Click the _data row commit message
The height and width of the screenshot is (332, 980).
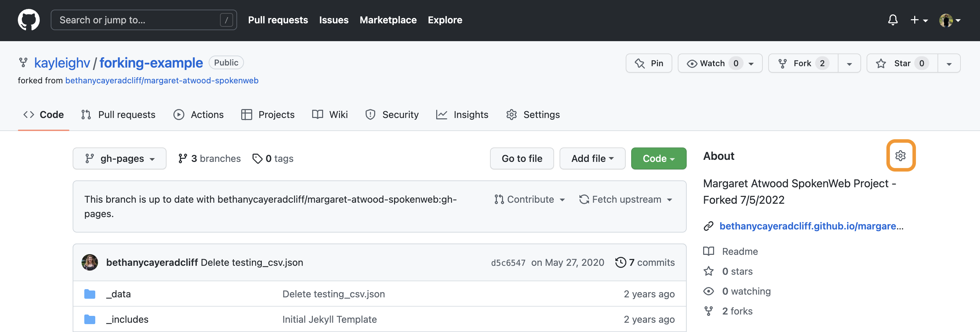pos(333,294)
